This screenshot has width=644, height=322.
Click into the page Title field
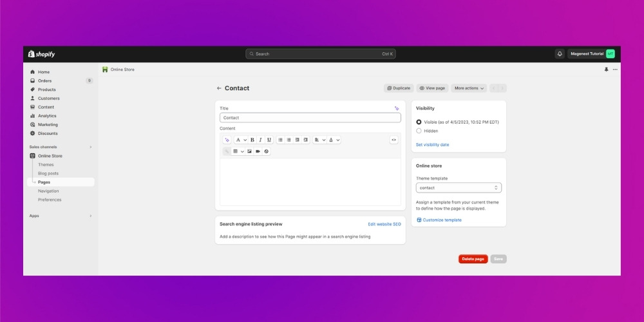tap(310, 118)
